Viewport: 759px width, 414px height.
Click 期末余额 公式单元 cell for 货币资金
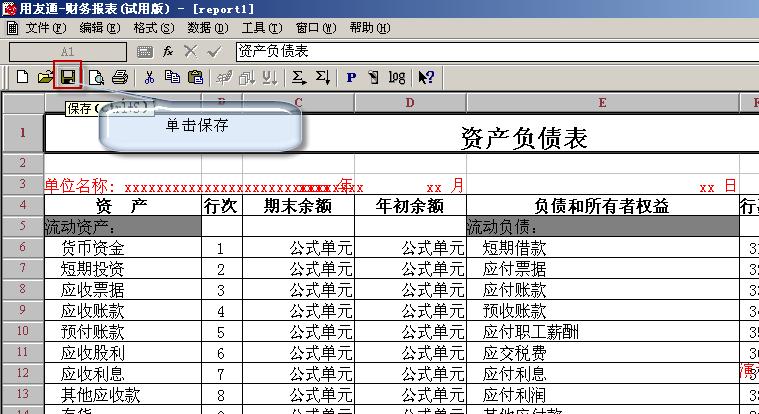point(298,247)
